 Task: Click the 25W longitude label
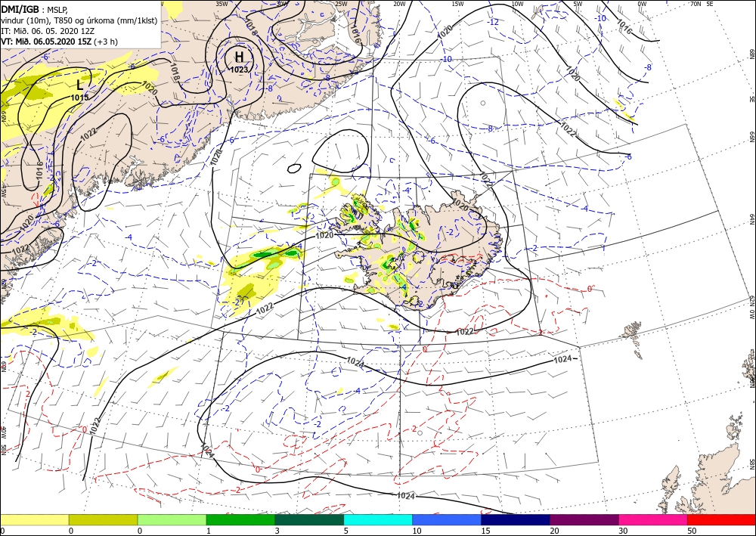click(x=340, y=4)
